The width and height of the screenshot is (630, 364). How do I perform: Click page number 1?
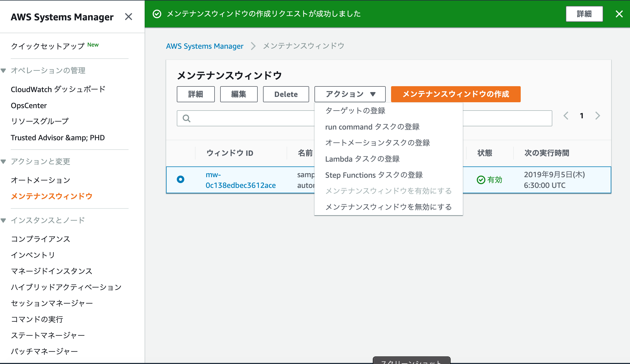(x=582, y=116)
